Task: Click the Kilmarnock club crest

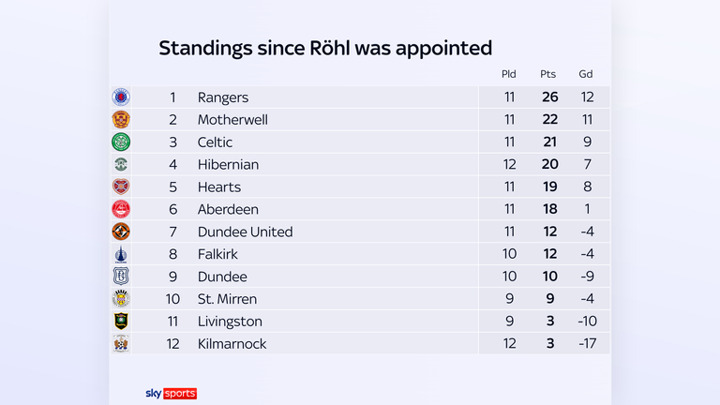Action: point(121,344)
